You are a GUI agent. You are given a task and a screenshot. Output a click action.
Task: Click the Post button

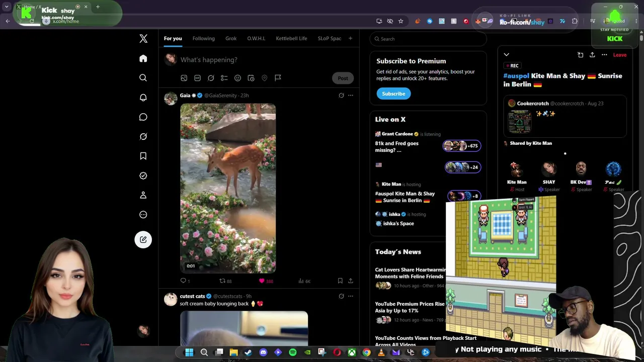point(343,78)
